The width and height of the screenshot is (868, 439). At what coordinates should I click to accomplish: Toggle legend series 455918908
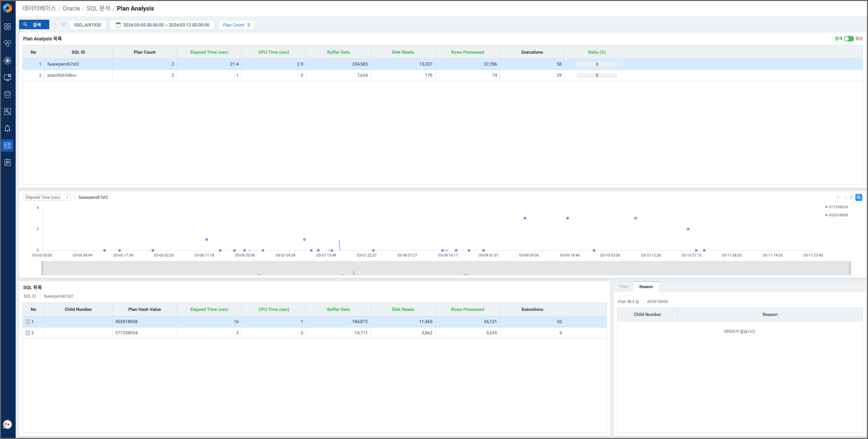[838, 215]
